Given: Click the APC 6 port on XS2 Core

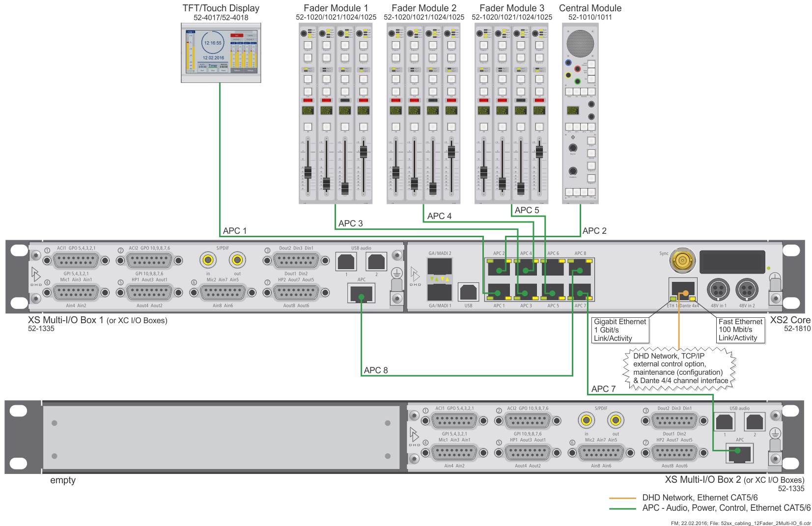Looking at the screenshot, I should (553, 267).
